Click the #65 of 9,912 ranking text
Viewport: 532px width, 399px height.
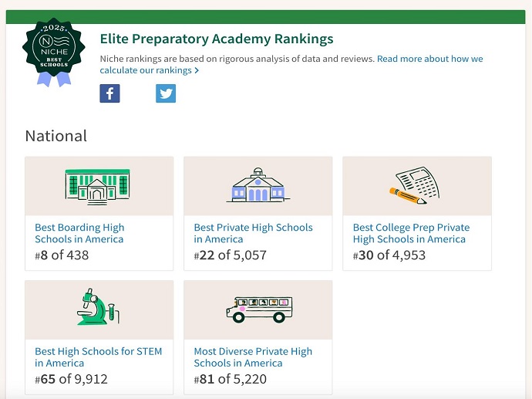(x=71, y=379)
